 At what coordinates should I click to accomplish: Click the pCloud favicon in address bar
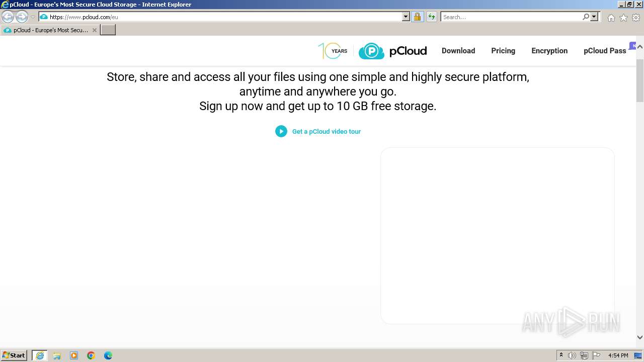(x=44, y=17)
